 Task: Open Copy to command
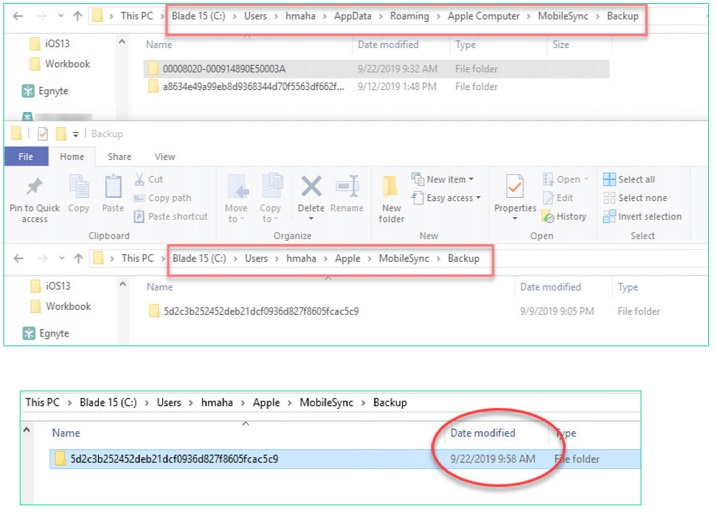(270, 199)
